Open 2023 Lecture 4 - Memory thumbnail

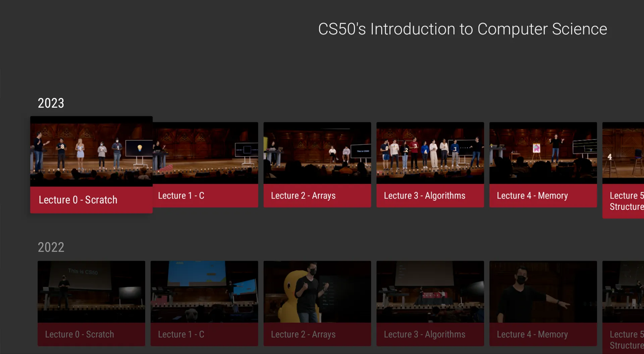click(x=543, y=153)
